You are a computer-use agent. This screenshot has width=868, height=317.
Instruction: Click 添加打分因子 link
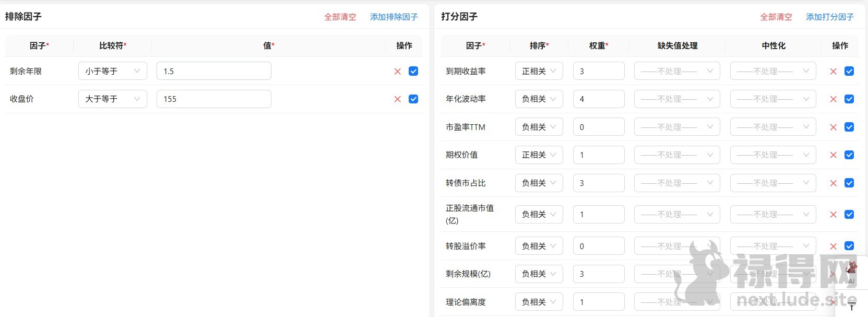829,17
